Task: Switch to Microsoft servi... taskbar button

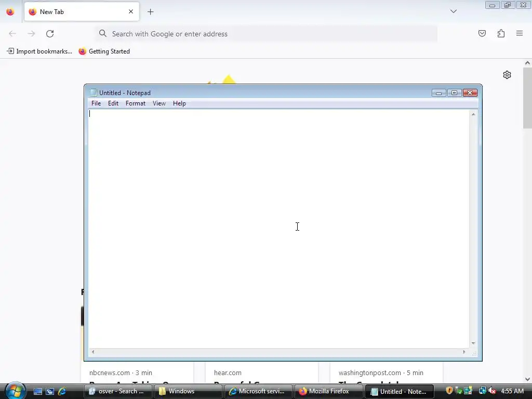Action: 258,391
